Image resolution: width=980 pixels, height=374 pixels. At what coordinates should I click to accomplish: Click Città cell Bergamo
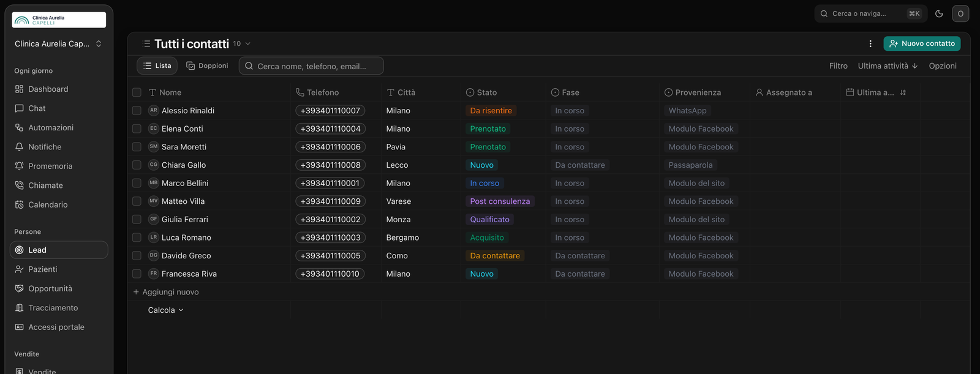pos(402,237)
